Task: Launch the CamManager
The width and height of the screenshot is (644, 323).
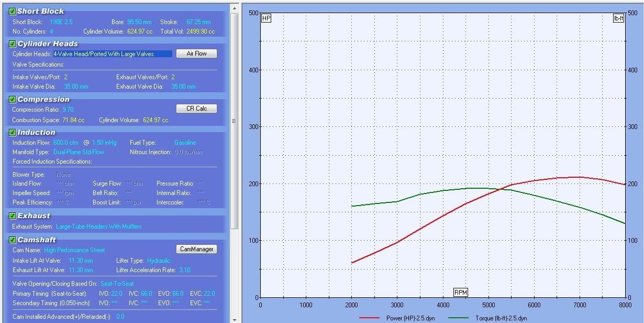Action: coord(196,249)
